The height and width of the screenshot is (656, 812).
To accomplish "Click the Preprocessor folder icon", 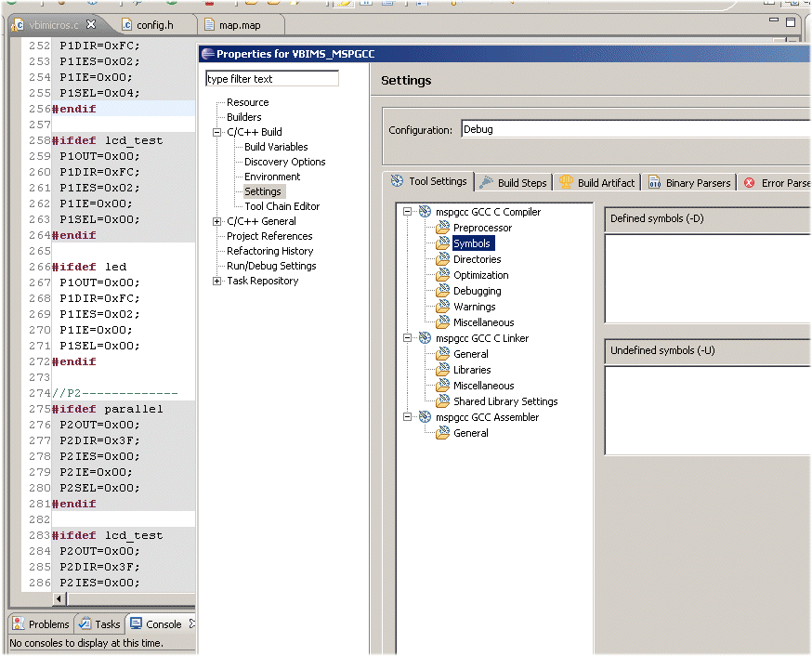I will click(443, 228).
